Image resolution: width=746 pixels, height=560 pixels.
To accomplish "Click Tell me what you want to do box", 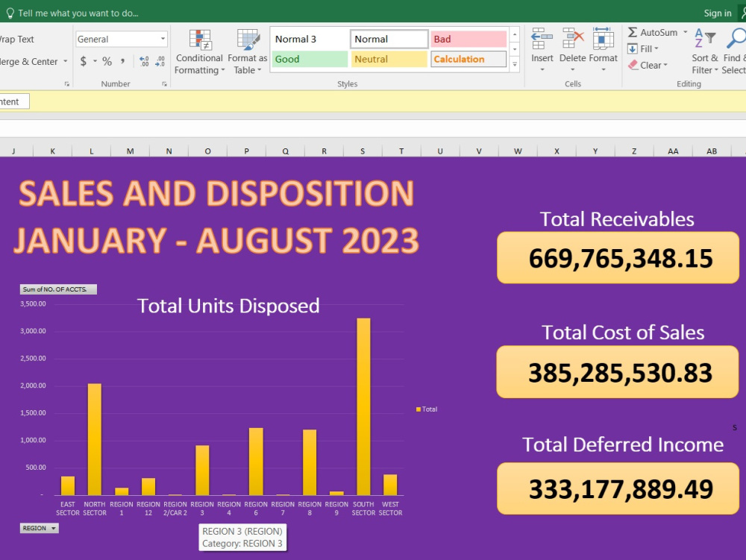I will pos(78,13).
